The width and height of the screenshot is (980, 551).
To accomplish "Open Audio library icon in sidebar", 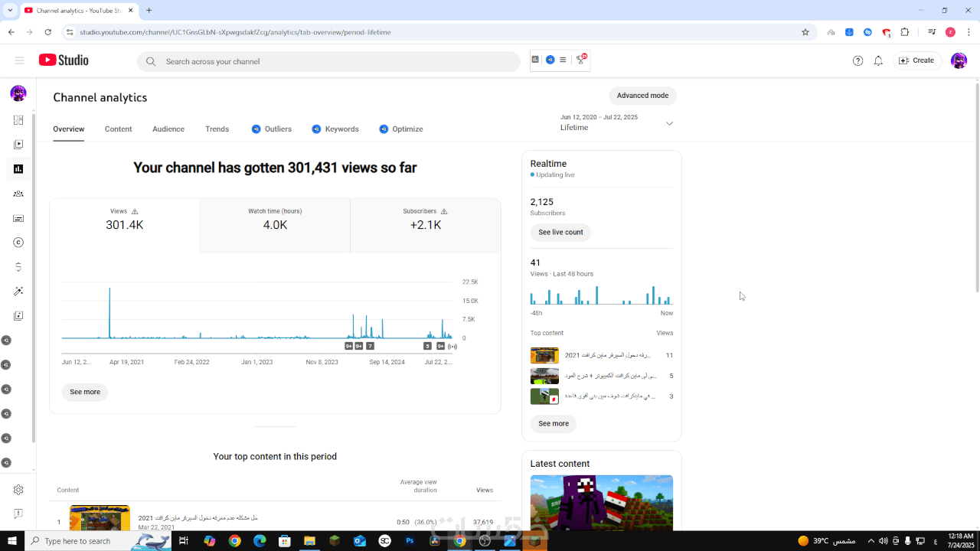I will [18, 316].
